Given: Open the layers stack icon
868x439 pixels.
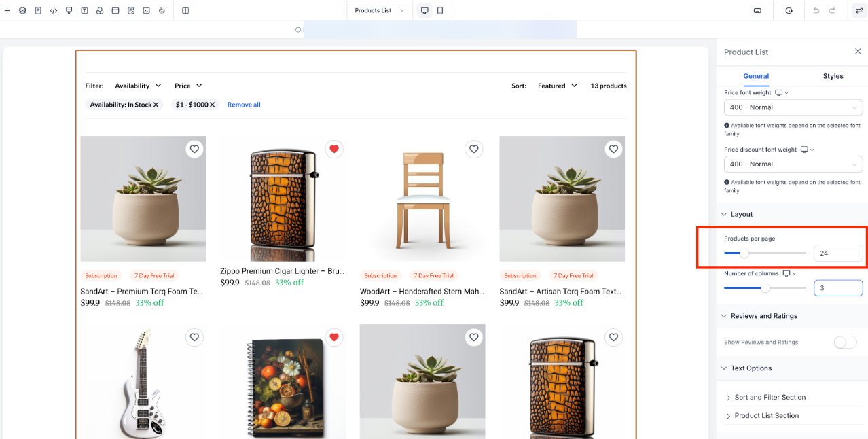Looking at the screenshot, I should tap(22, 10).
